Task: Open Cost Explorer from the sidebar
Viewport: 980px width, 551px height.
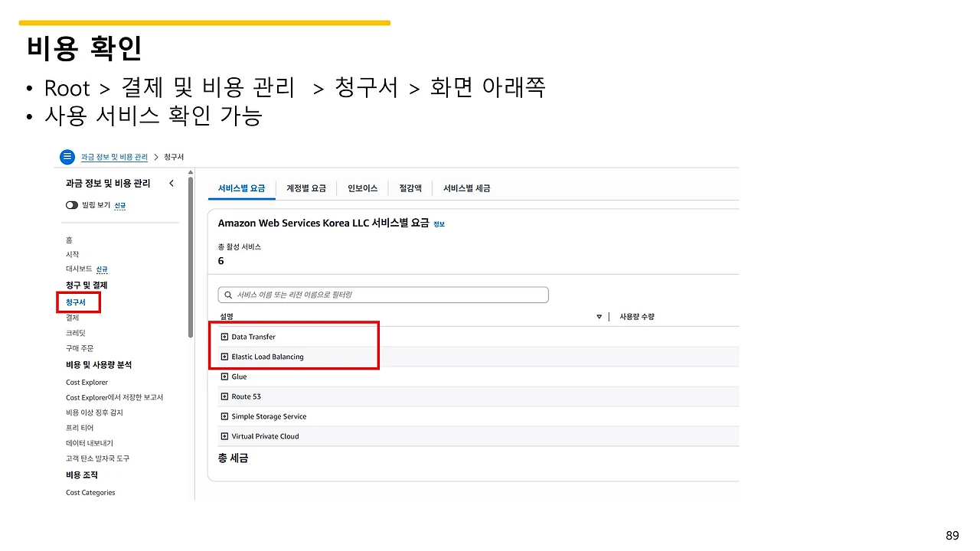Action: pos(87,382)
